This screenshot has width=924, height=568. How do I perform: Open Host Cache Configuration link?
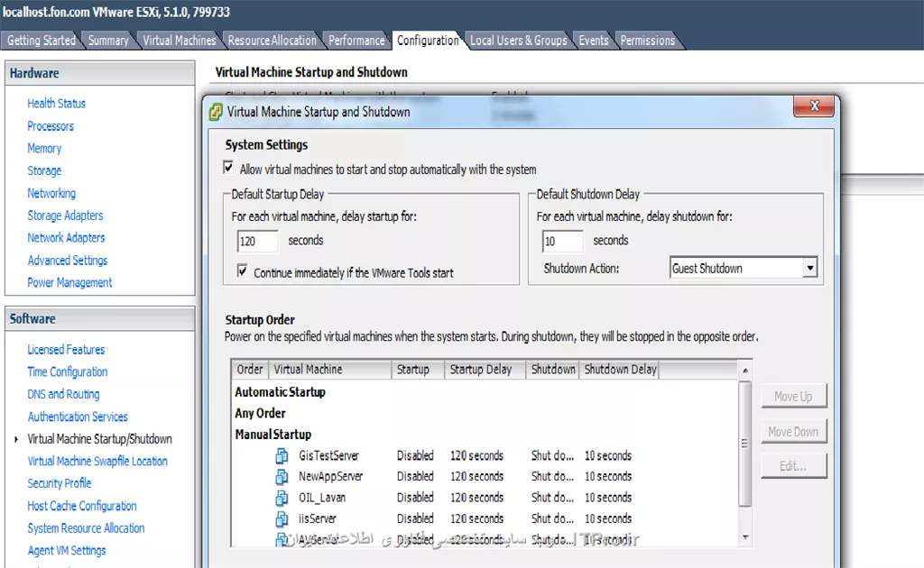82,506
